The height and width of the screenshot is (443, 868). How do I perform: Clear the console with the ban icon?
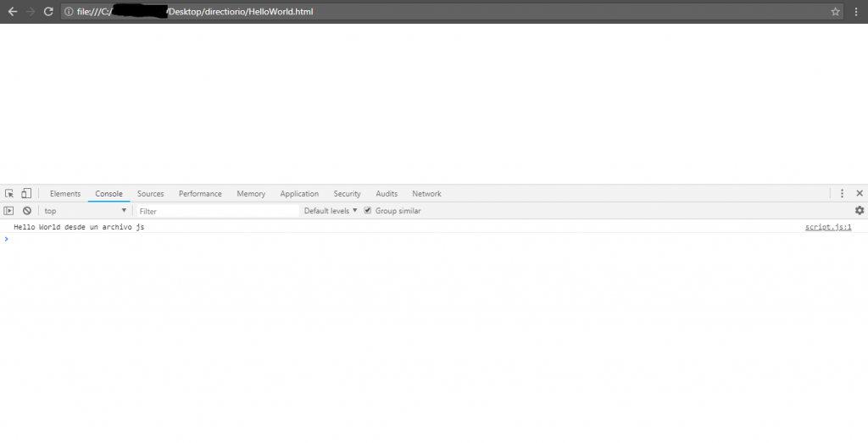click(27, 211)
